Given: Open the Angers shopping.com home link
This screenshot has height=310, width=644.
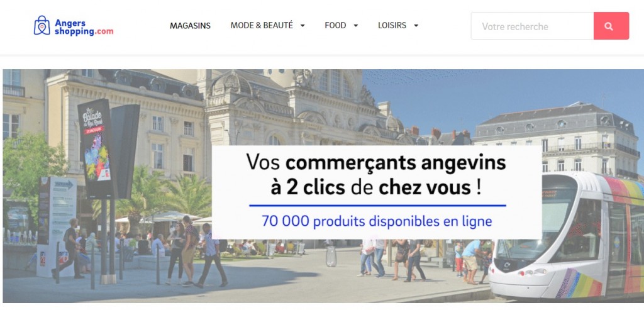Looking at the screenshot, I should point(74,26).
